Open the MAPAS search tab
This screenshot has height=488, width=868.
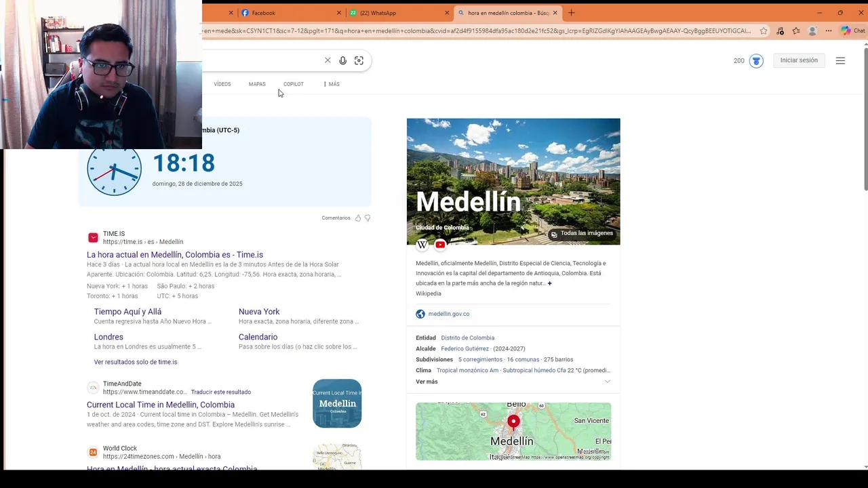[257, 84]
